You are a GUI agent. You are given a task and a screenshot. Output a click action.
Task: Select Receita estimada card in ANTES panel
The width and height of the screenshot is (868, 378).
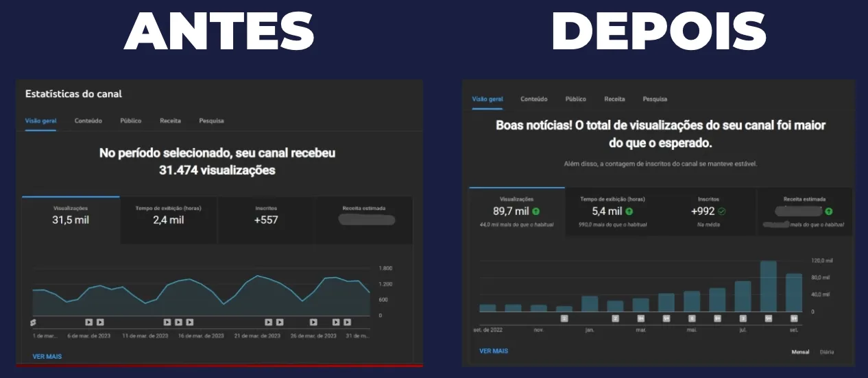coord(364,220)
